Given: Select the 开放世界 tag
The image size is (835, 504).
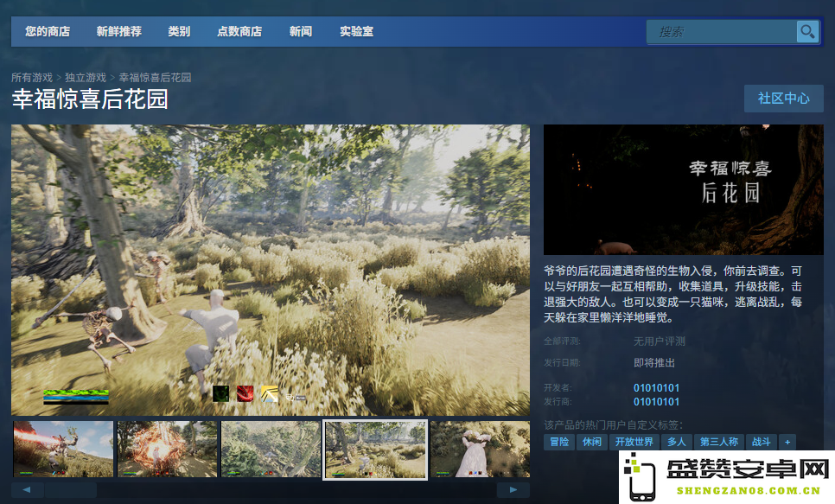Looking at the screenshot, I should pyautogui.click(x=634, y=442).
